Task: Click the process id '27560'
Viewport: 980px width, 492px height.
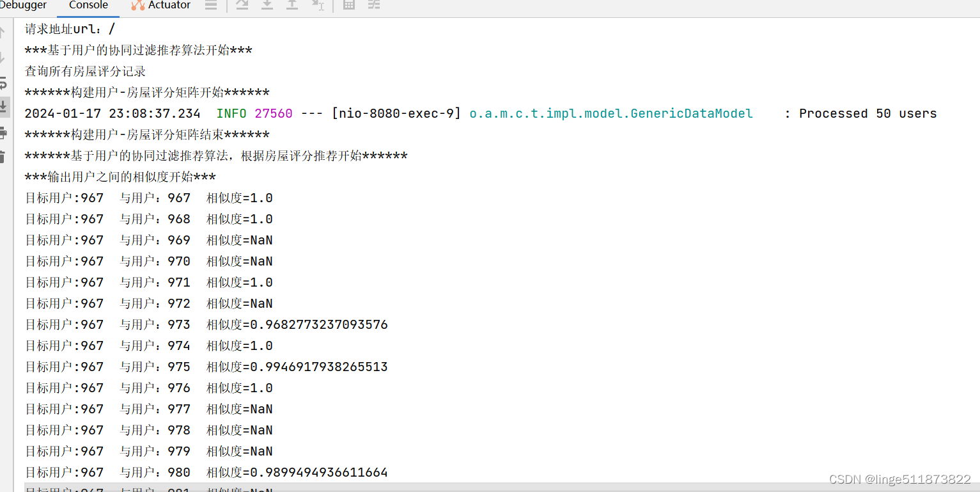Action: [274, 114]
